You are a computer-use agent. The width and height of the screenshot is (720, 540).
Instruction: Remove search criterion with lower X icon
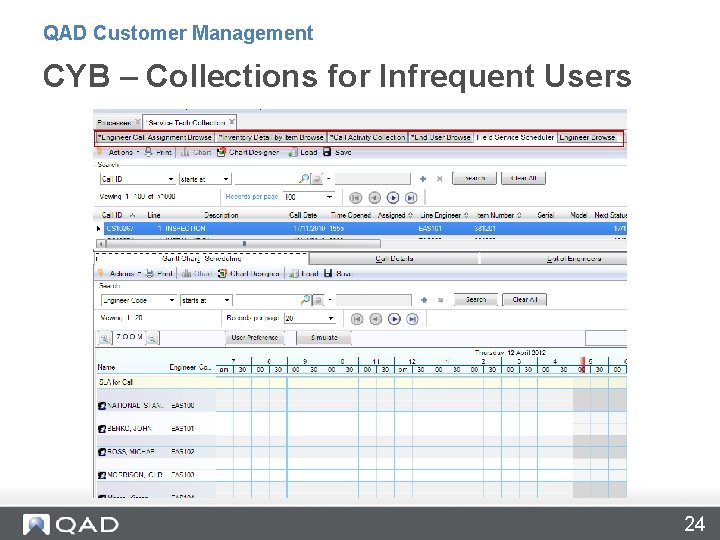click(x=440, y=300)
